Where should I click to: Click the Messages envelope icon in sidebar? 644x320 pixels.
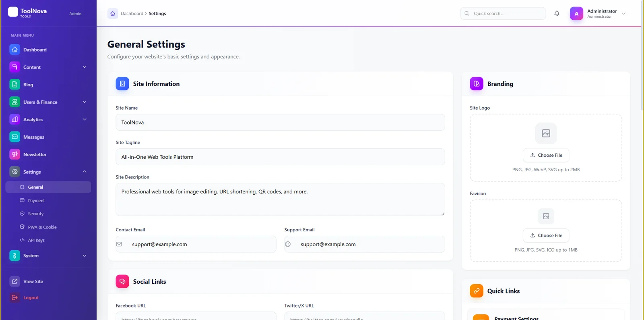pos(15,137)
